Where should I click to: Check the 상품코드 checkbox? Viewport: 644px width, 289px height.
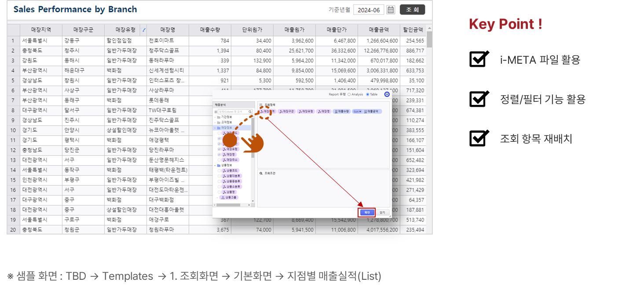(x=219, y=170)
